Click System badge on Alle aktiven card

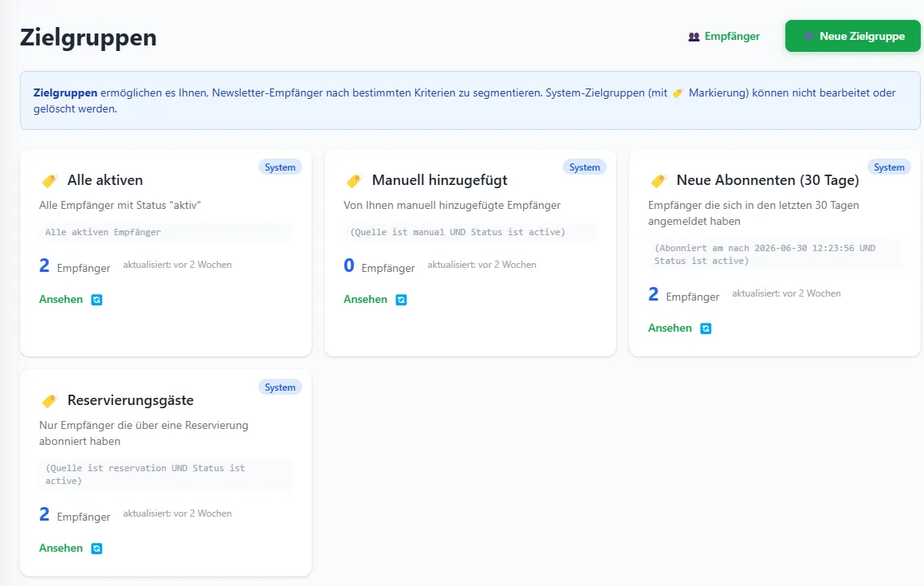tap(280, 167)
